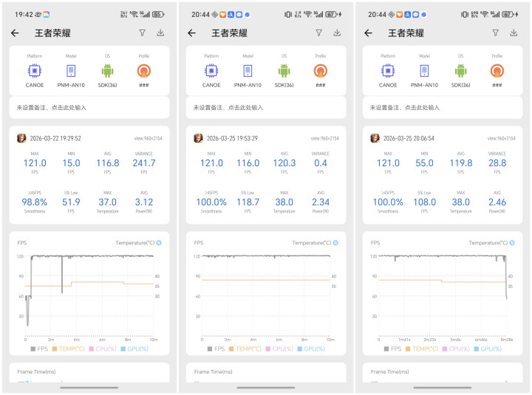Image resolution: width=532 pixels, height=395 pixels.
Task: Tap 5% Low value 51.9
Action: tap(71, 202)
